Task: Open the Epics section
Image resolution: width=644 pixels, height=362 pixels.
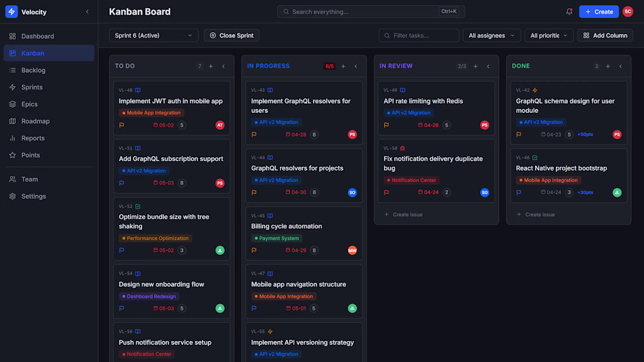Action: 49,104
